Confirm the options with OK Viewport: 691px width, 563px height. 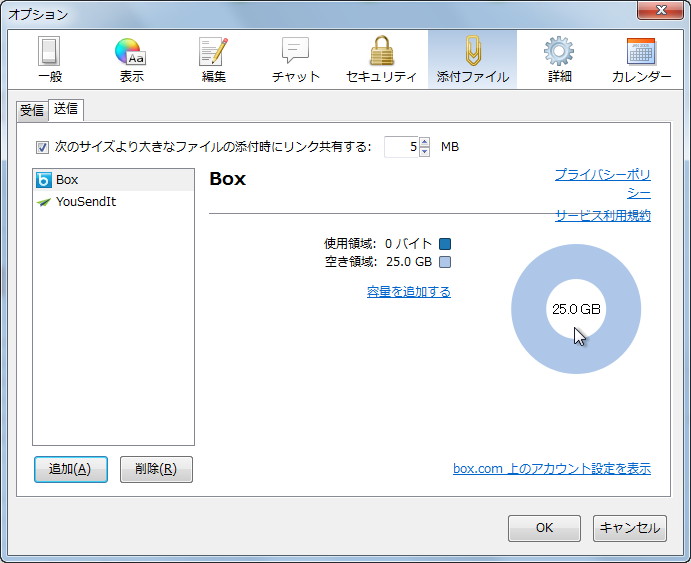(544, 528)
